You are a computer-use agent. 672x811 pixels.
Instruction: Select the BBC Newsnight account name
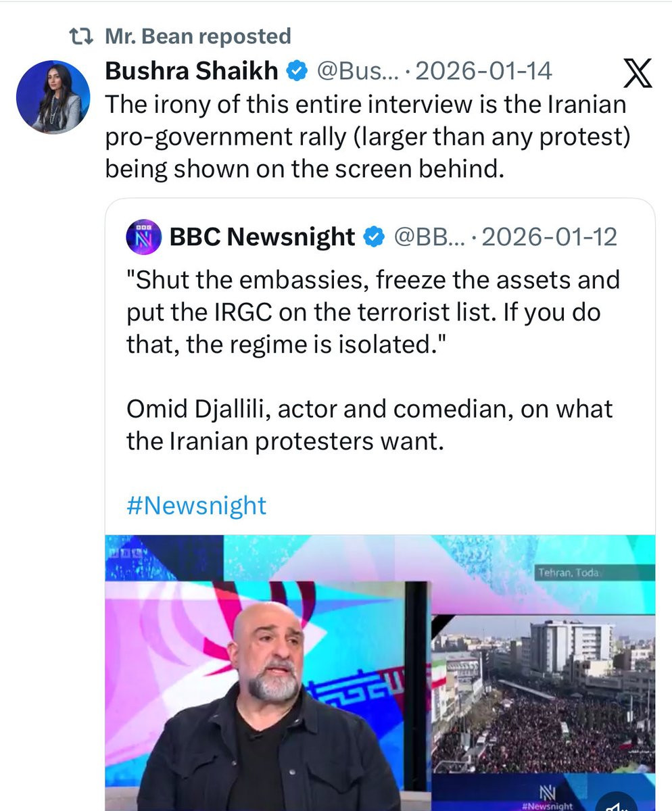262,237
